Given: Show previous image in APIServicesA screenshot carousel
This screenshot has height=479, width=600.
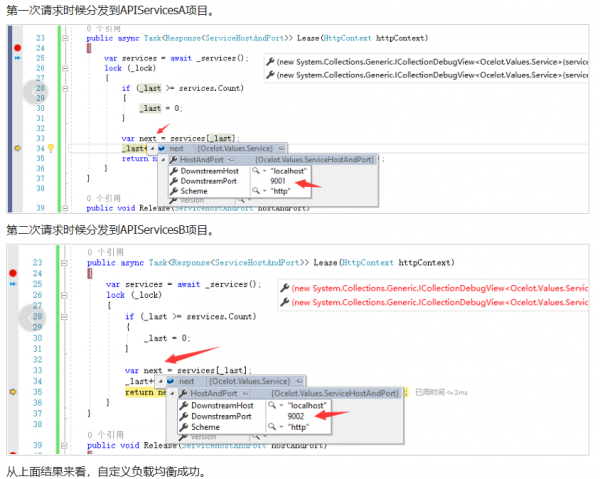Looking at the screenshot, I should pos(35,92).
